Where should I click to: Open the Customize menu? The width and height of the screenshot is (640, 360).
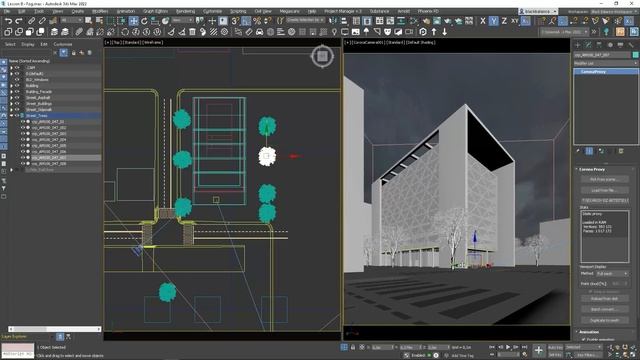(x=212, y=11)
